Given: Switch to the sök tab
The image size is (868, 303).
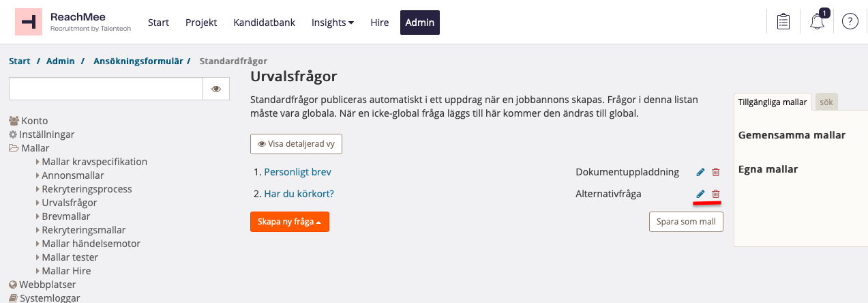Looking at the screenshot, I should click(x=826, y=102).
